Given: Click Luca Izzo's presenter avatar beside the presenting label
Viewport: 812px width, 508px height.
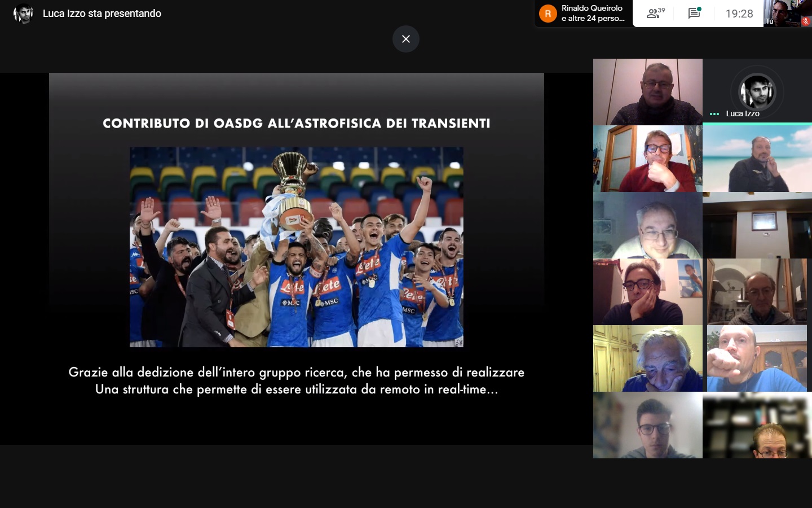Looking at the screenshot, I should point(23,14).
